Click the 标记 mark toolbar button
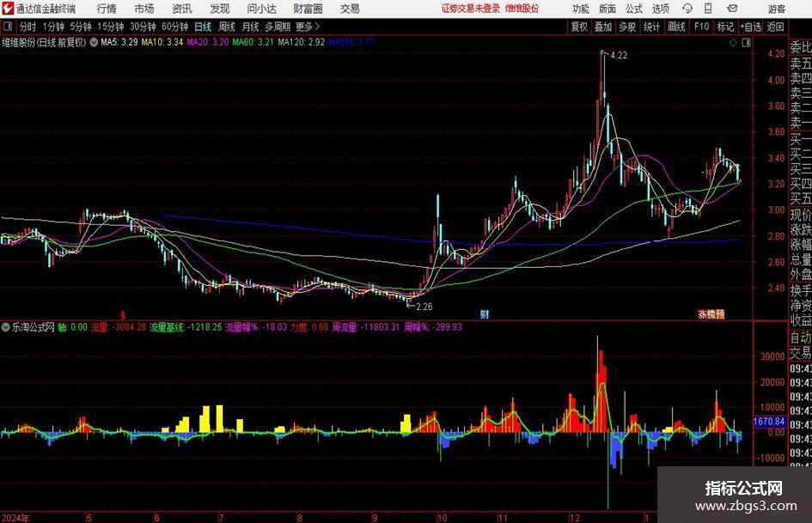 point(725,27)
